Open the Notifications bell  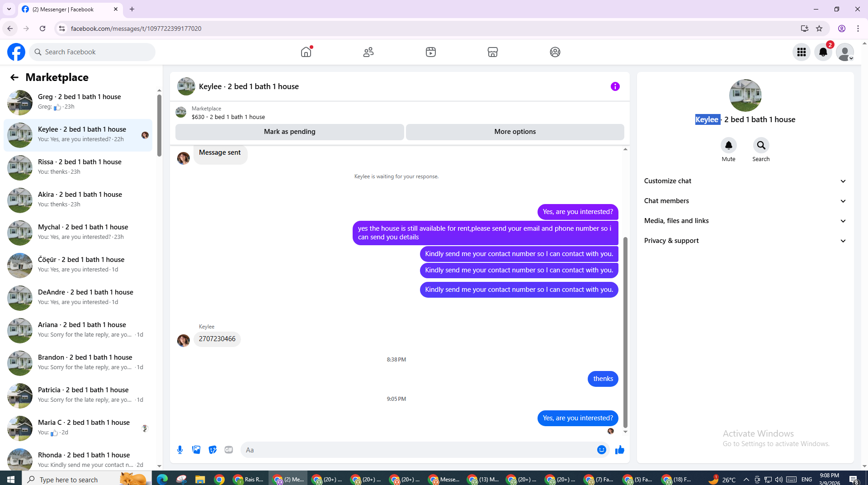823,52
